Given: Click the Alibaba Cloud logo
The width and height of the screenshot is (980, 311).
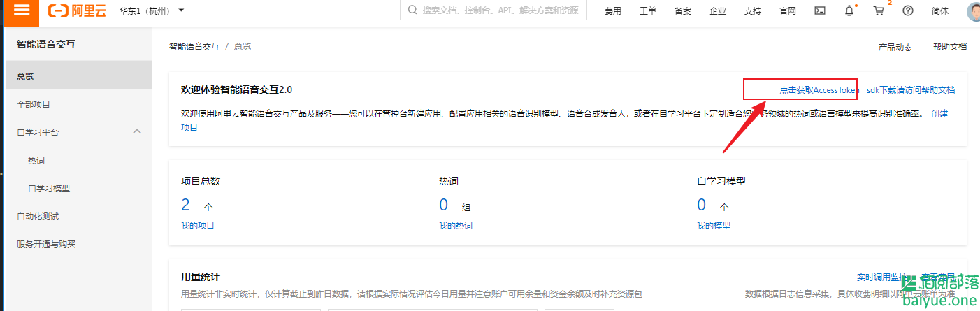Looking at the screenshot, I should tap(78, 10).
